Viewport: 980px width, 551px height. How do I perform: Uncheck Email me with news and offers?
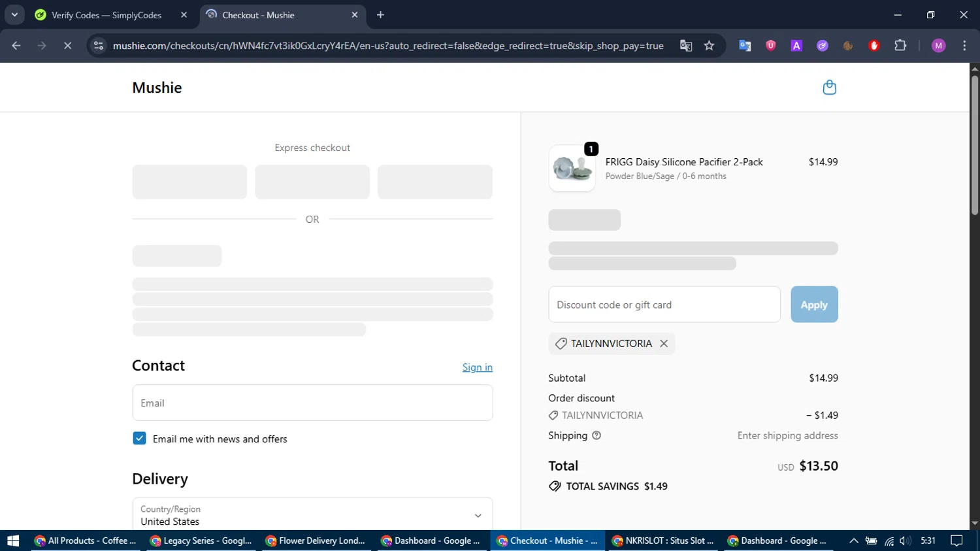click(x=139, y=439)
